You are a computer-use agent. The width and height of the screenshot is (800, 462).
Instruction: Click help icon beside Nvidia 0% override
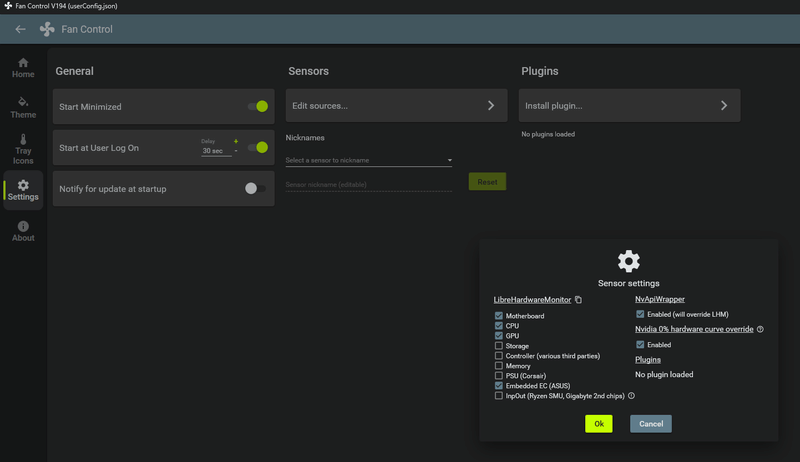761,329
